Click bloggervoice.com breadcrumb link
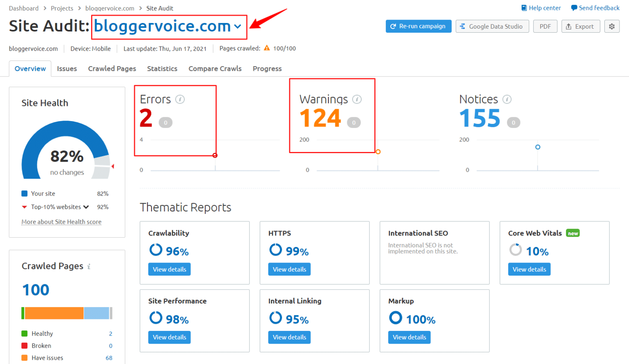629x364 pixels. [x=110, y=8]
